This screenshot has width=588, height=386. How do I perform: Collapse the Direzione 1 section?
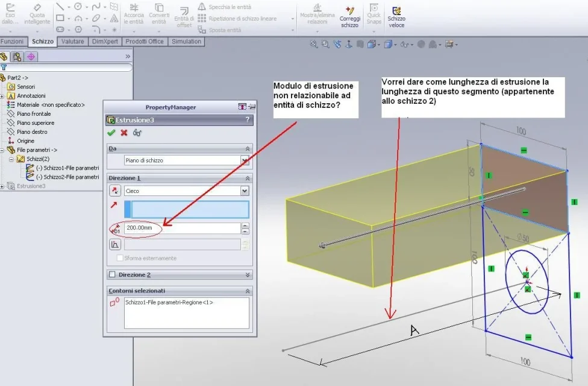pyautogui.click(x=248, y=178)
